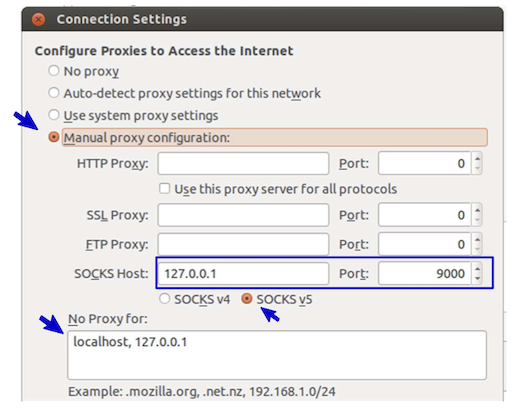Increase the SSL Proxy port value
The height and width of the screenshot is (413, 525).
click(477, 209)
